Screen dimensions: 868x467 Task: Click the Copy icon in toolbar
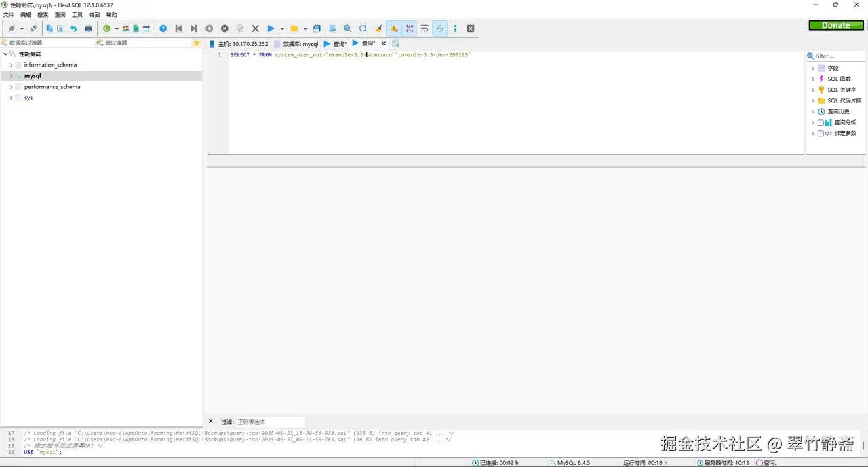point(50,29)
